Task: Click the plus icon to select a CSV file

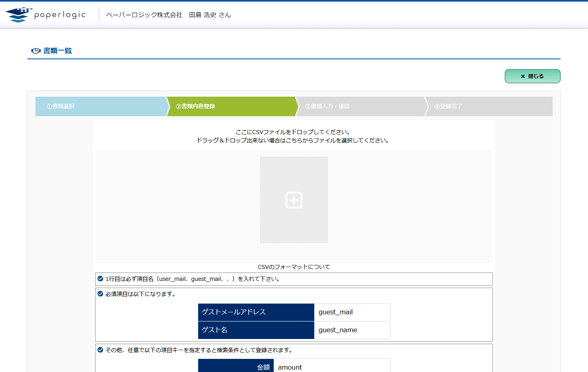Action: [294, 200]
